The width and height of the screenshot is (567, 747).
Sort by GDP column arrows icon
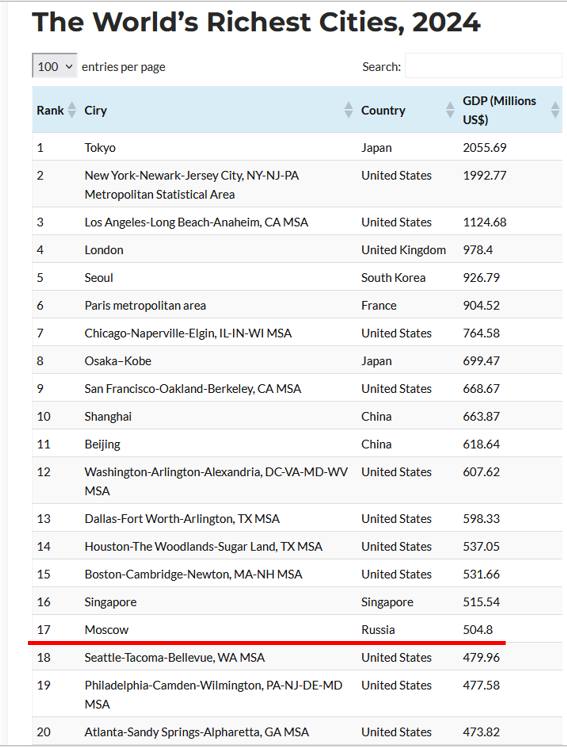555,110
